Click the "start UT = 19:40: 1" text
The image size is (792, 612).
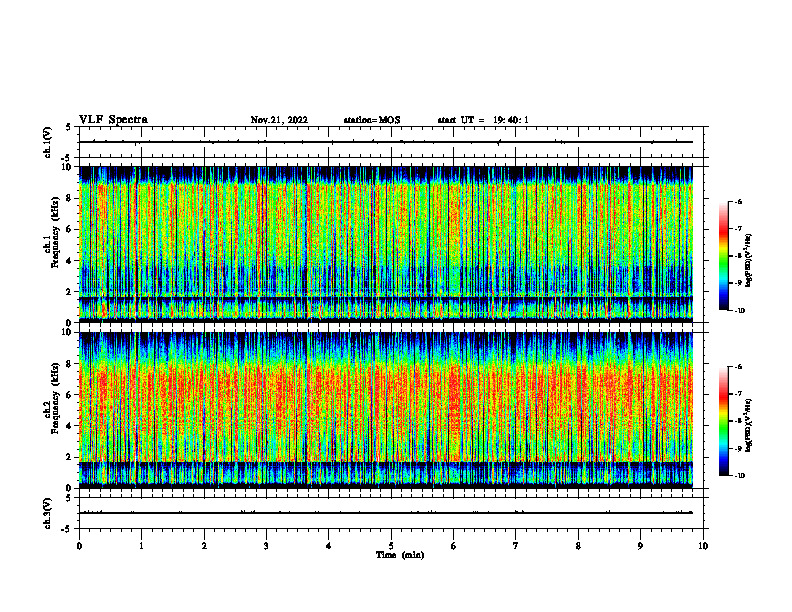pos(483,120)
